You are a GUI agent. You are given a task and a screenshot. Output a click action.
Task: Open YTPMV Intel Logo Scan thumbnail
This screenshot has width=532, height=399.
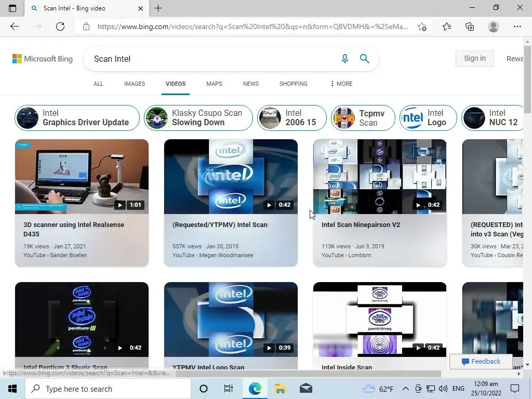click(231, 320)
